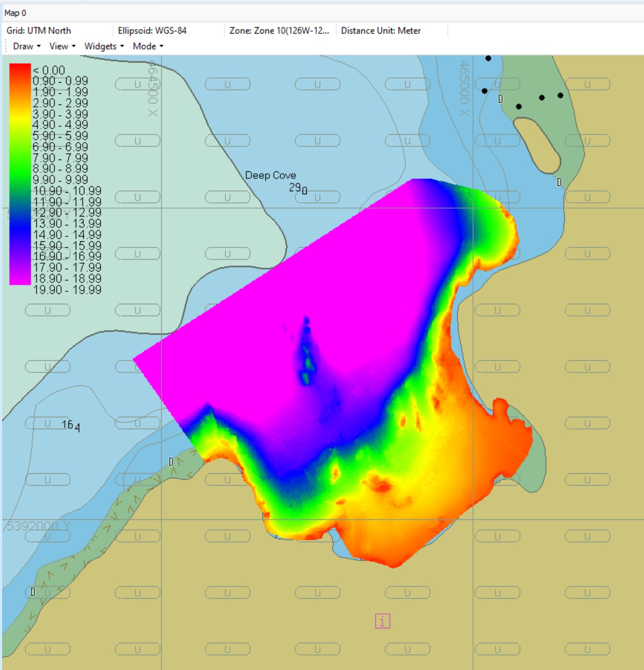Click the Zone: Zone 10 field
This screenshot has width=644, height=670.
coord(279,31)
